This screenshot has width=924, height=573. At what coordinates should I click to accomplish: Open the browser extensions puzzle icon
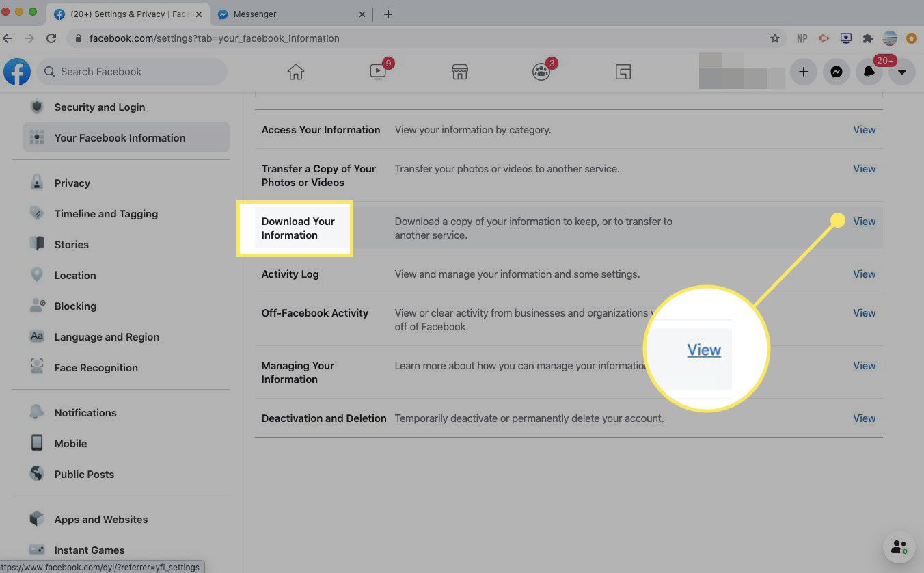pyautogui.click(x=868, y=38)
